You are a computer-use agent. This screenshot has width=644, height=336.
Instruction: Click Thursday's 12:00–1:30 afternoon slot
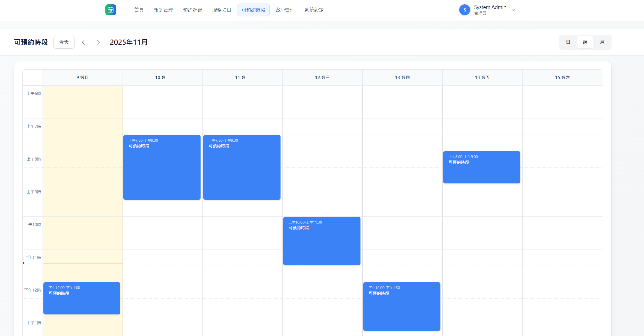tap(402, 307)
